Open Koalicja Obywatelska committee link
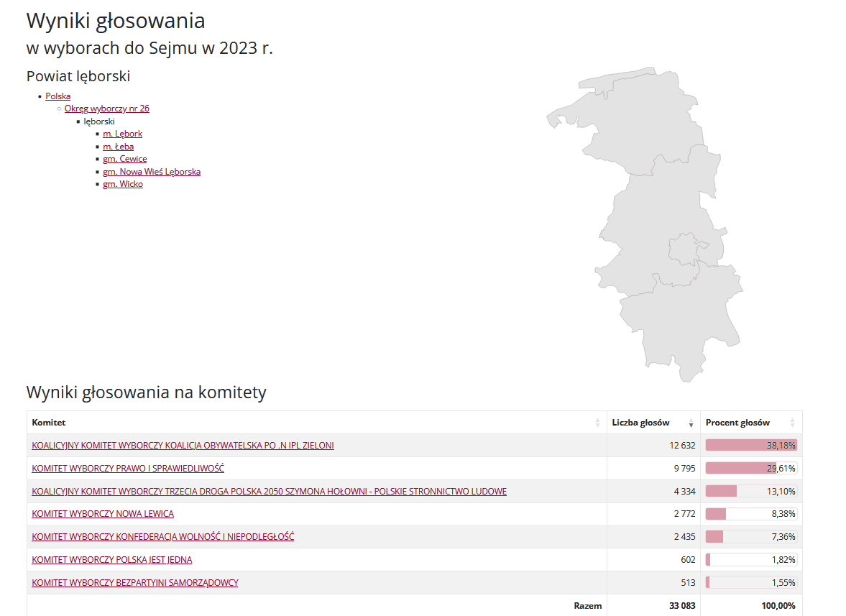This screenshot has width=846, height=616. (183, 446)
